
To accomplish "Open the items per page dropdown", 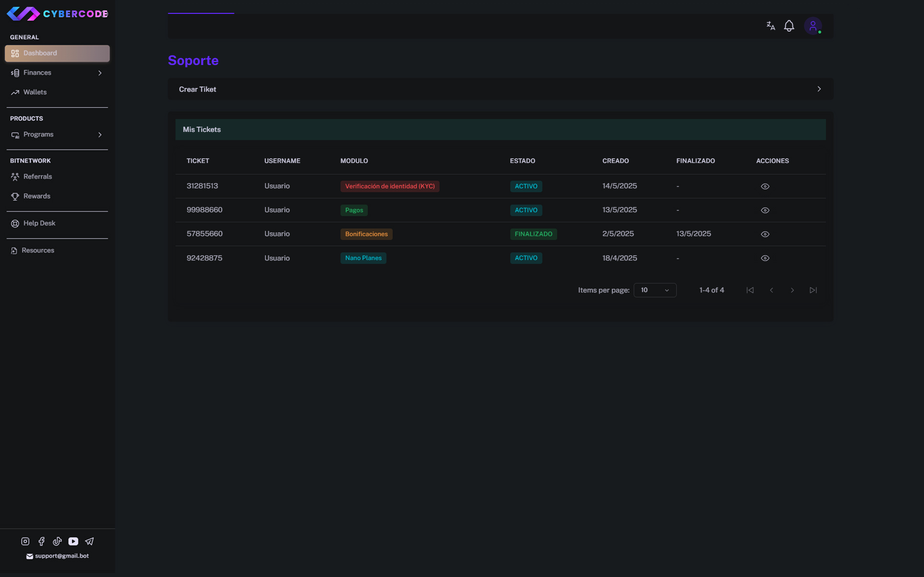I will 654,290.
